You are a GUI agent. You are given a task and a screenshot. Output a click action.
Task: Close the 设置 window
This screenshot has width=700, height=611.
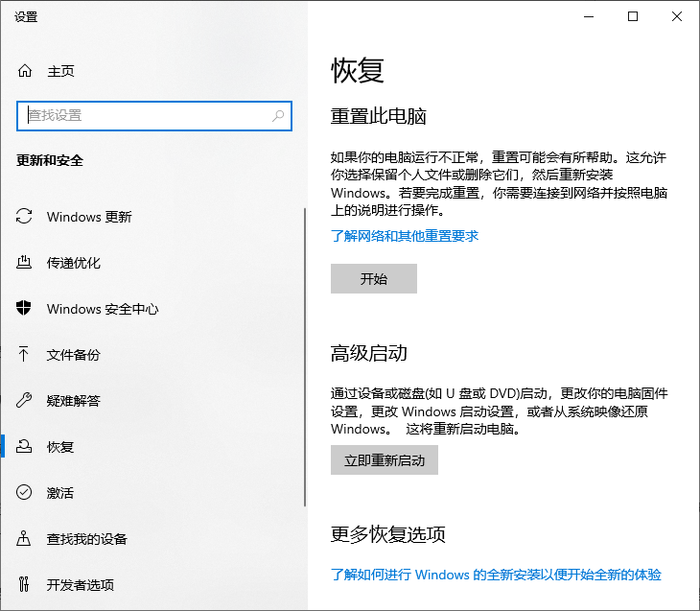click(676, 16)
